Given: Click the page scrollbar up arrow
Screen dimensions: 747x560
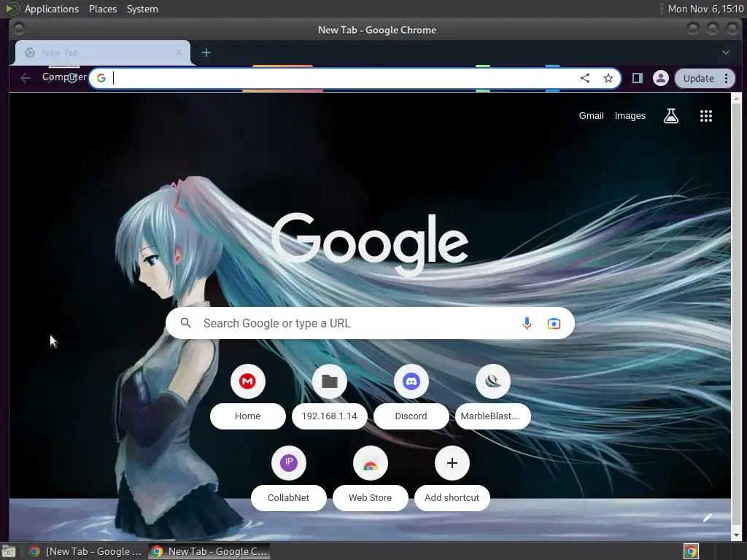Looking at the screenshot, I should pyautogui.click(x=737, y=99).
